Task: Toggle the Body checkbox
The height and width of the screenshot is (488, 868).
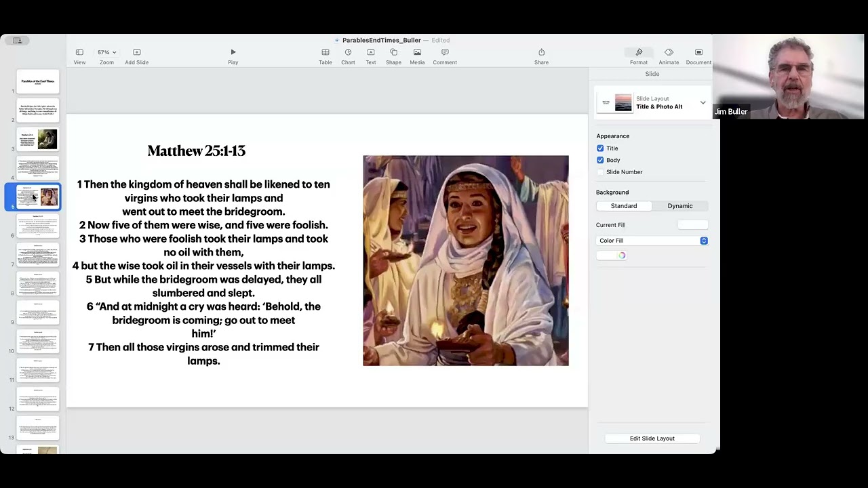Action: (600, 160)
